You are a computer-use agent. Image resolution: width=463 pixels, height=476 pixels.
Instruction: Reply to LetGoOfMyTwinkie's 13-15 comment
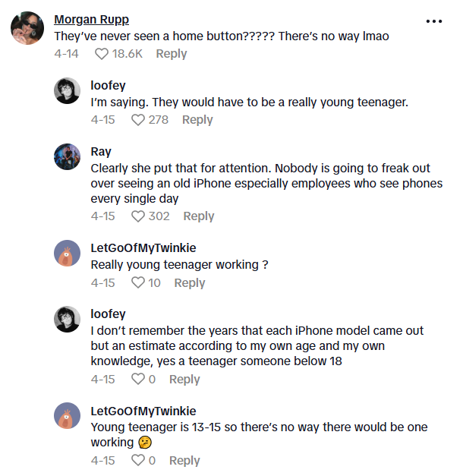click(x=184, y=461)
